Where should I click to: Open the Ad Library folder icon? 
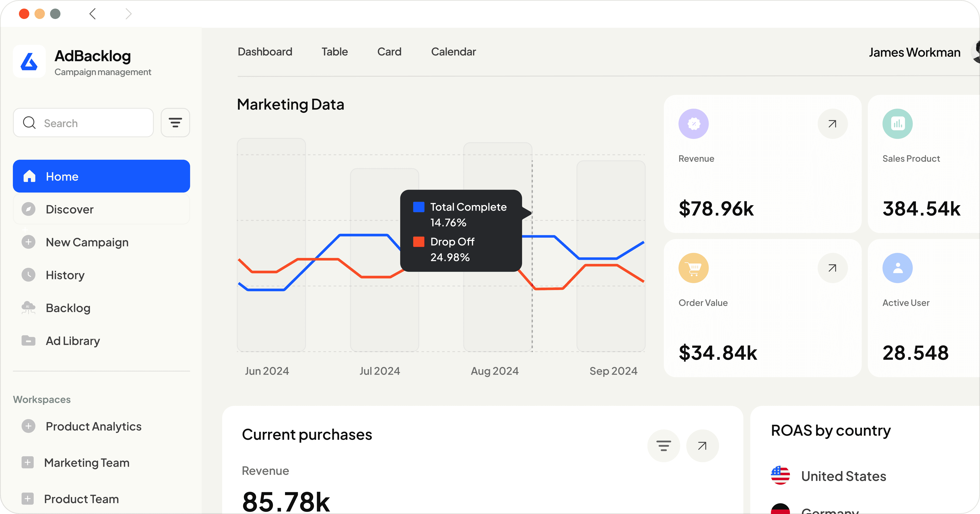28,341
